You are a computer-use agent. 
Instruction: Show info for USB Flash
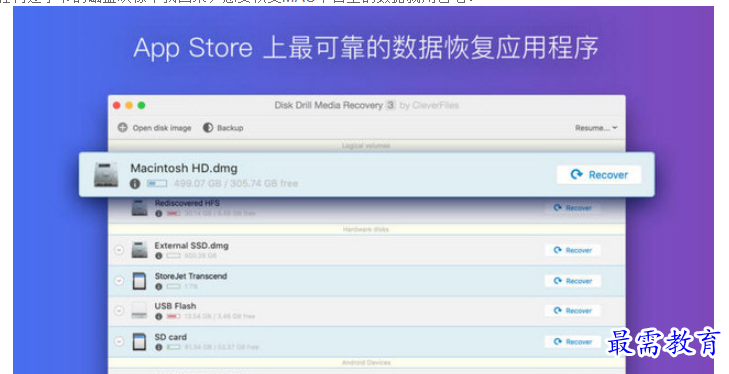[159, 316]
